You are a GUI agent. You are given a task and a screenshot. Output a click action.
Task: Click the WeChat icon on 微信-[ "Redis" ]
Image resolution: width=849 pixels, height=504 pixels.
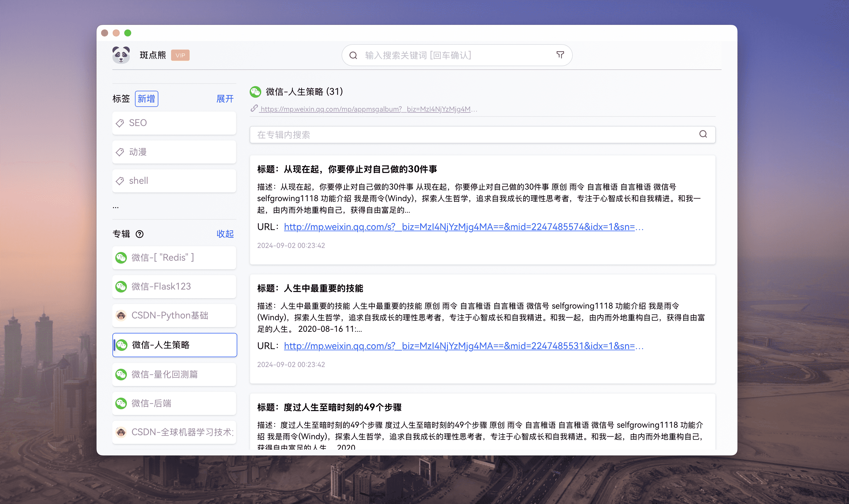point(121,257)
